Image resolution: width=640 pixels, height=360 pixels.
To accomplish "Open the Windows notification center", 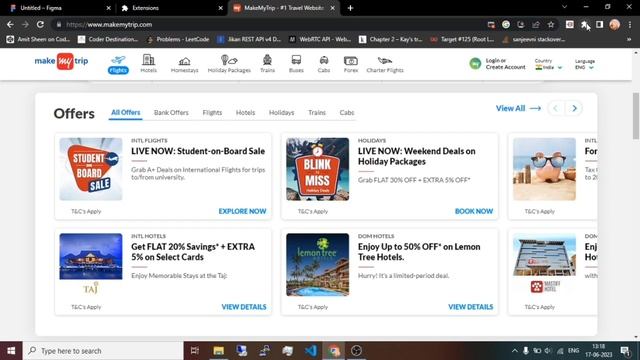I will (625, 351).
